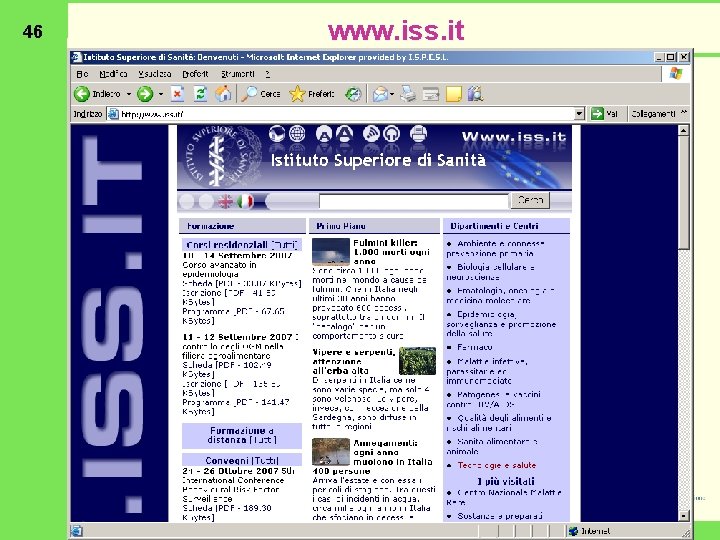Open the Preferiti menu
This screenshot has height=540, width=720.
(195, 73)
